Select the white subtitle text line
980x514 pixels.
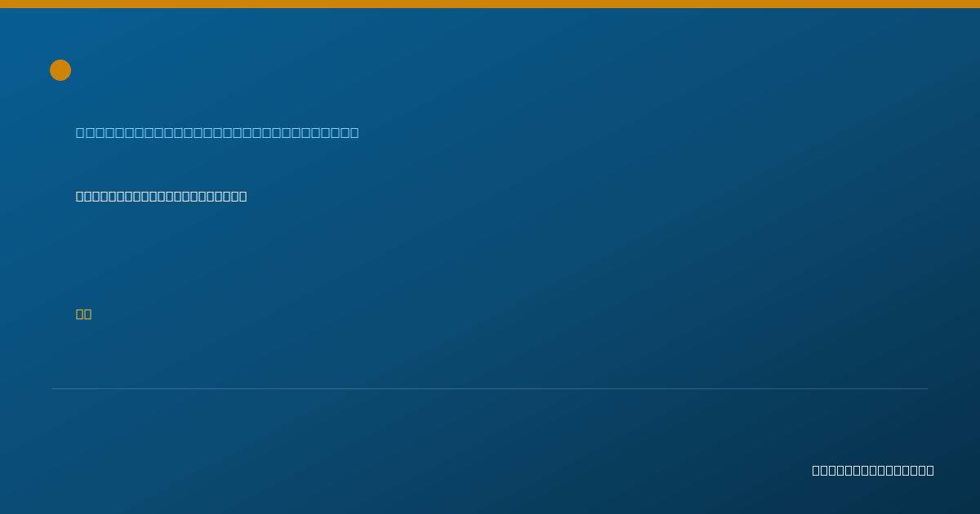pos(161,196)
